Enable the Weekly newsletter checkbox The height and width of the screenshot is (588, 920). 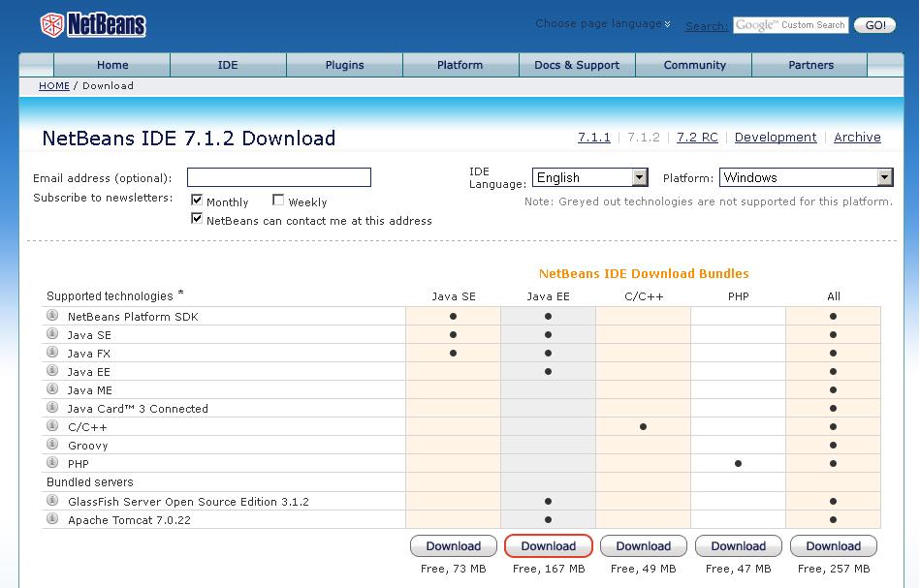click(x=278, y=201)
